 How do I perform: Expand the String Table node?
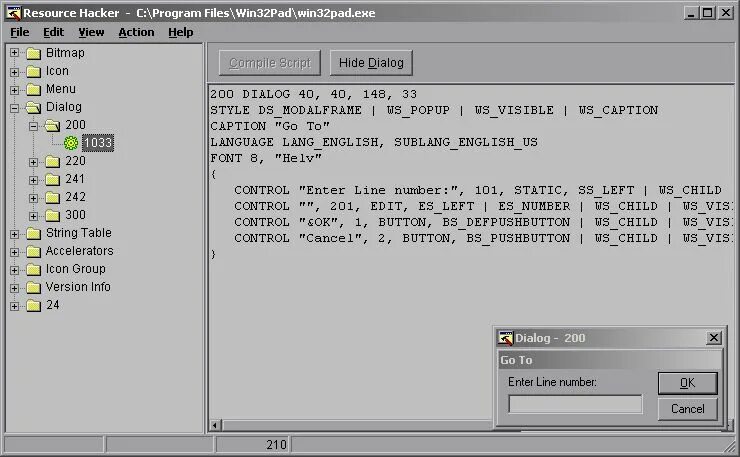pyautogui.click(x=14, y=234)
